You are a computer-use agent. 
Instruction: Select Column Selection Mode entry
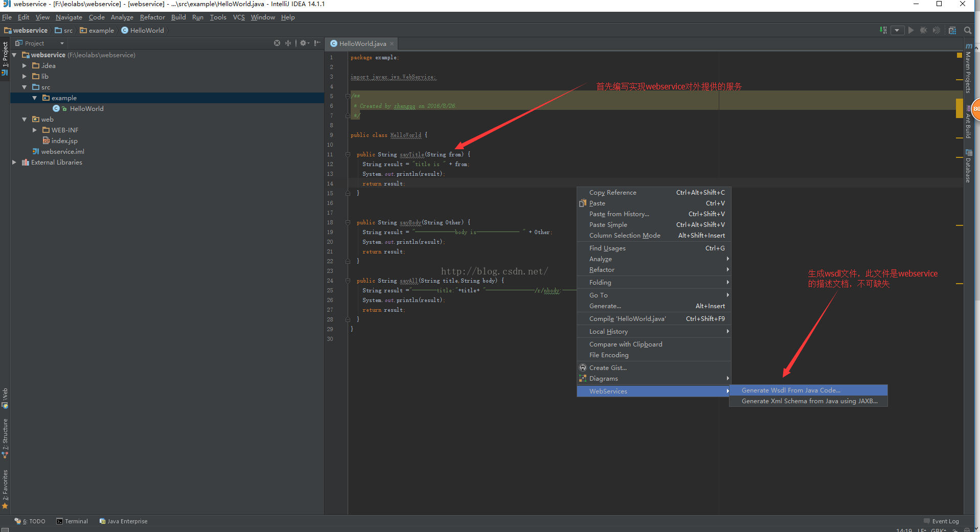tap(654, 235)
